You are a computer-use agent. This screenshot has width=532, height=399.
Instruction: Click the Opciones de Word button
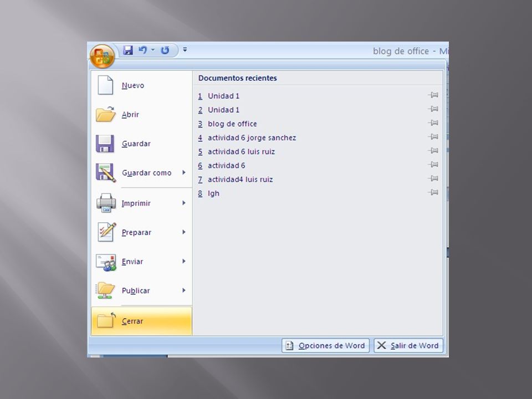click(x=325, y=346)
